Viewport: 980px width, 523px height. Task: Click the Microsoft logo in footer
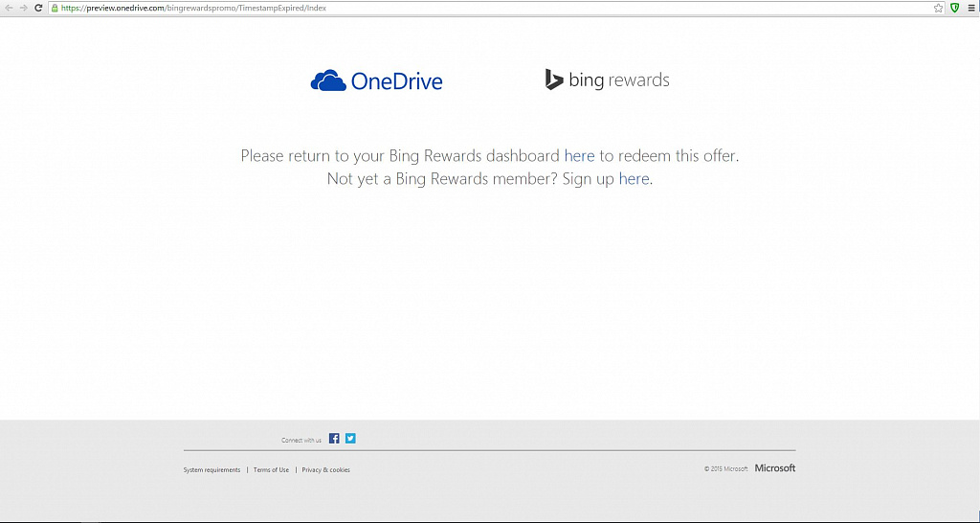tap(775, 468)
